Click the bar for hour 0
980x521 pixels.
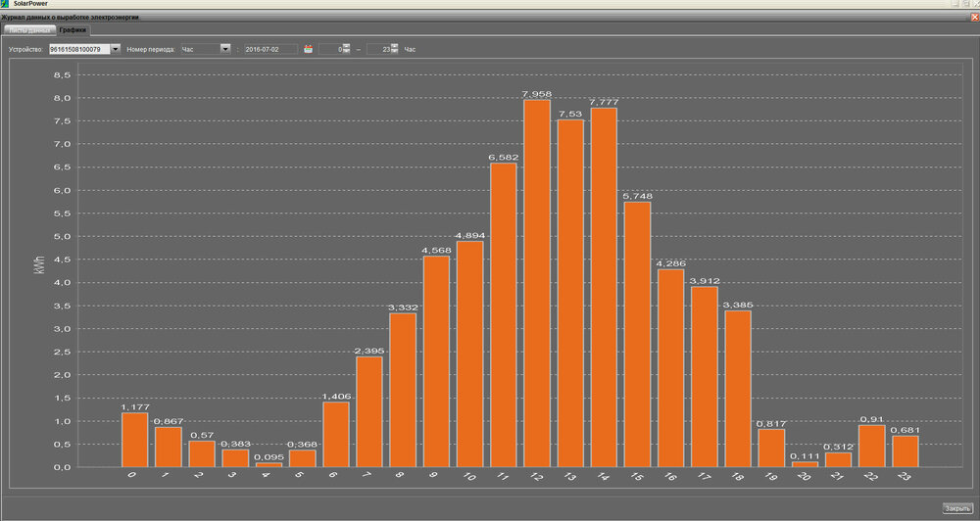[135, 440]
